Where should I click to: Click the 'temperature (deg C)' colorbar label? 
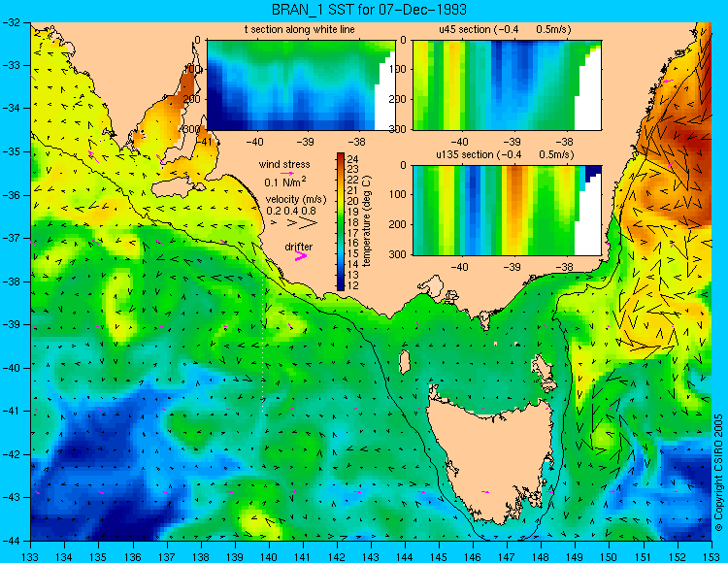pos(367,221)
